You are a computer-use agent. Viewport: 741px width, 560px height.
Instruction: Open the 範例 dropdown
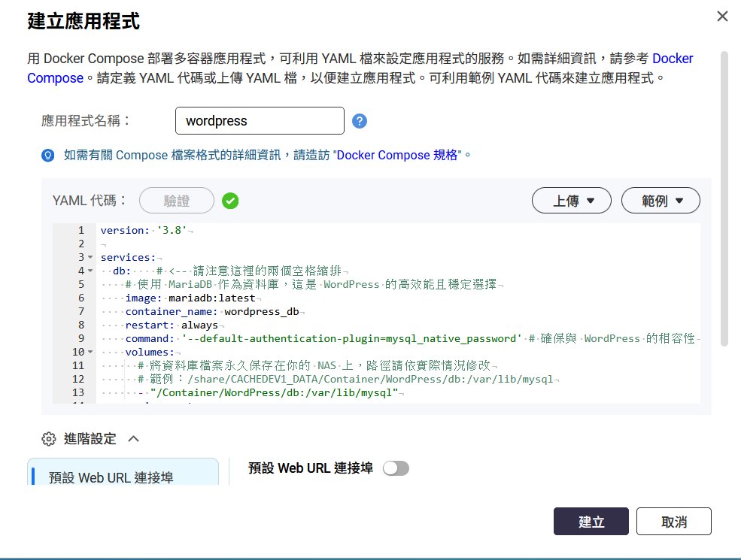pos(661,201)
